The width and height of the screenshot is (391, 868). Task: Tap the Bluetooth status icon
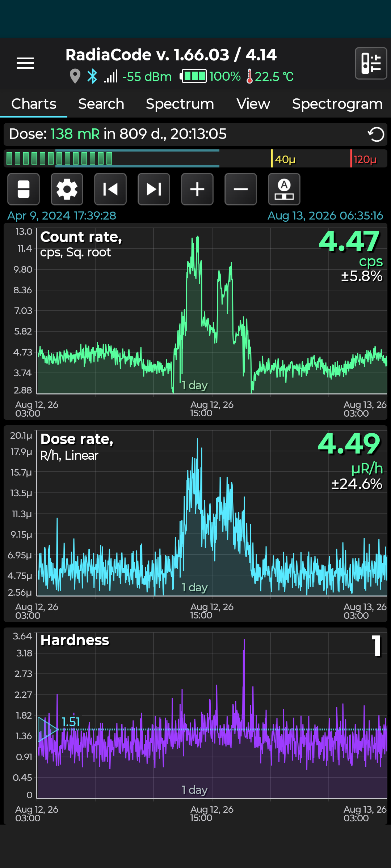point(92,76)
